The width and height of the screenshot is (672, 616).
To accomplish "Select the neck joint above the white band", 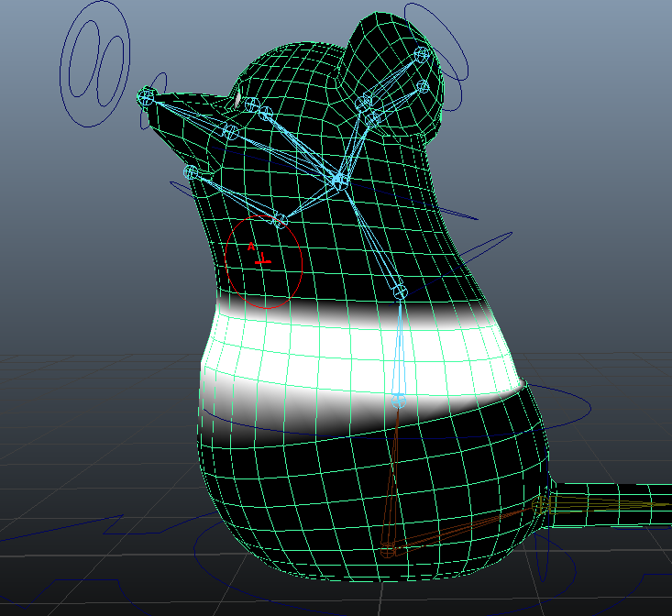I will [400, 292].
